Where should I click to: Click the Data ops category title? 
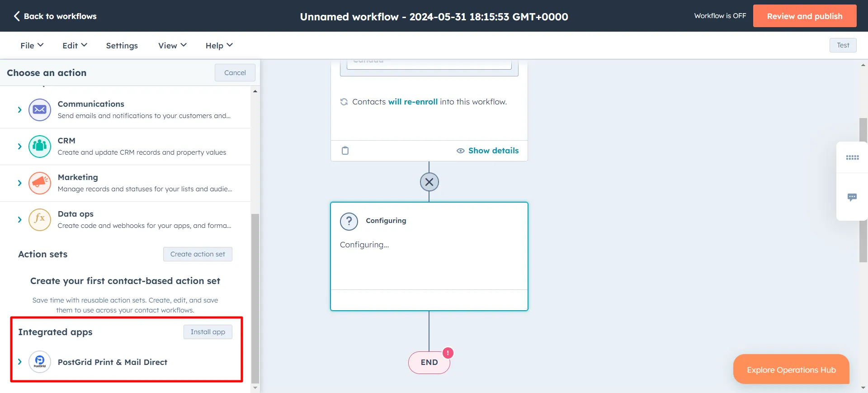tap(75, 214)
